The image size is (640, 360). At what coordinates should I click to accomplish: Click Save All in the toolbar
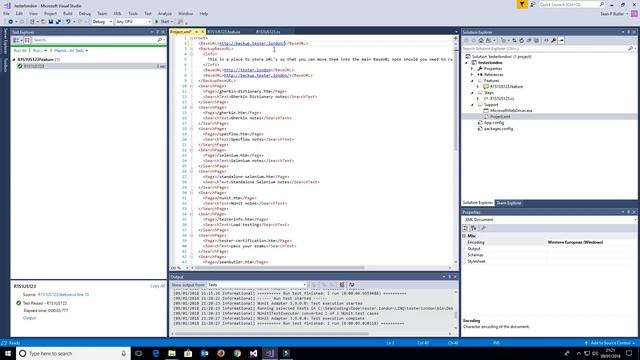coord(58,22)
